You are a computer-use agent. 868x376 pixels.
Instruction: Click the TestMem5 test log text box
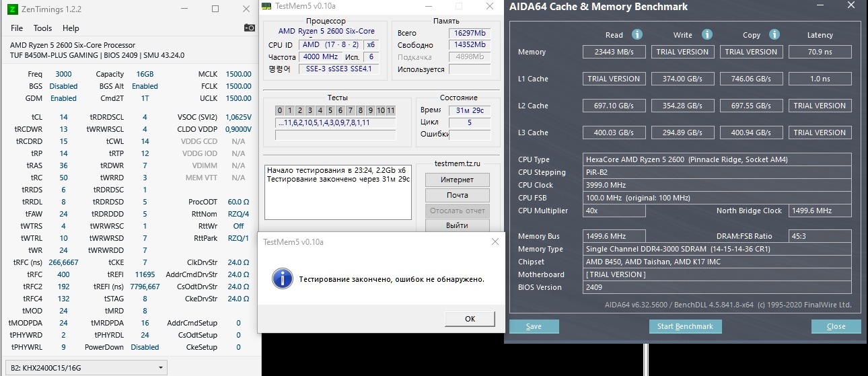pyautogui.click(x=338, y=192)
